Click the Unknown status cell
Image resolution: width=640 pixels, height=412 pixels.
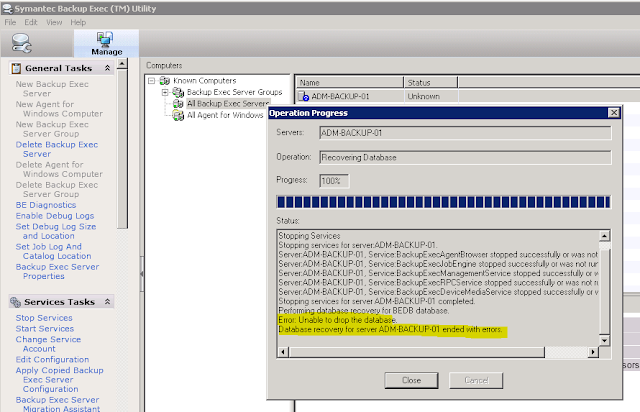pyautogui.click(x=431, y=96)
